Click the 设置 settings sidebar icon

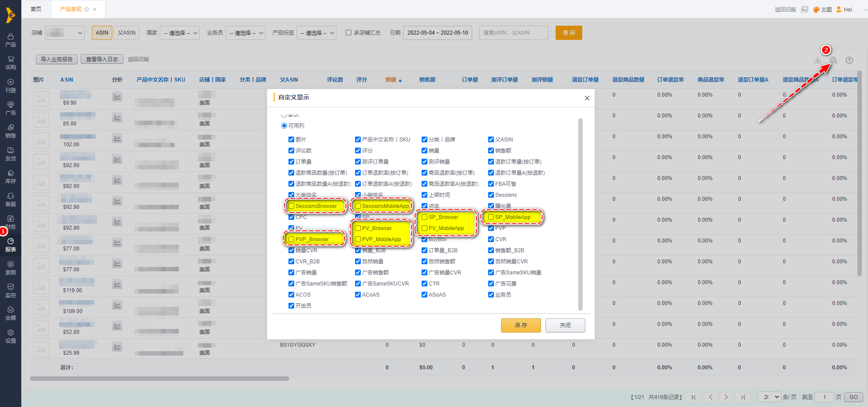[11, 336]
